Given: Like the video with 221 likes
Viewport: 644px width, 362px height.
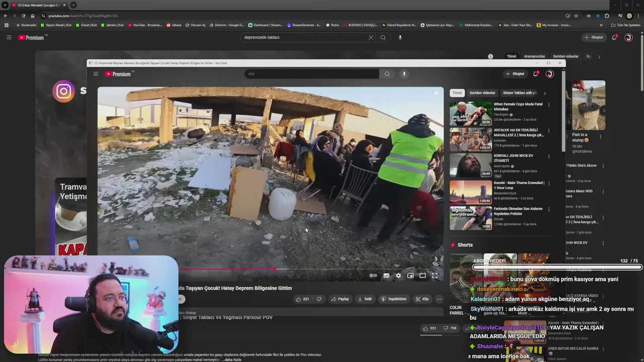Looking at the screenshot, I should pyautogui.click(x=302, y=299).
